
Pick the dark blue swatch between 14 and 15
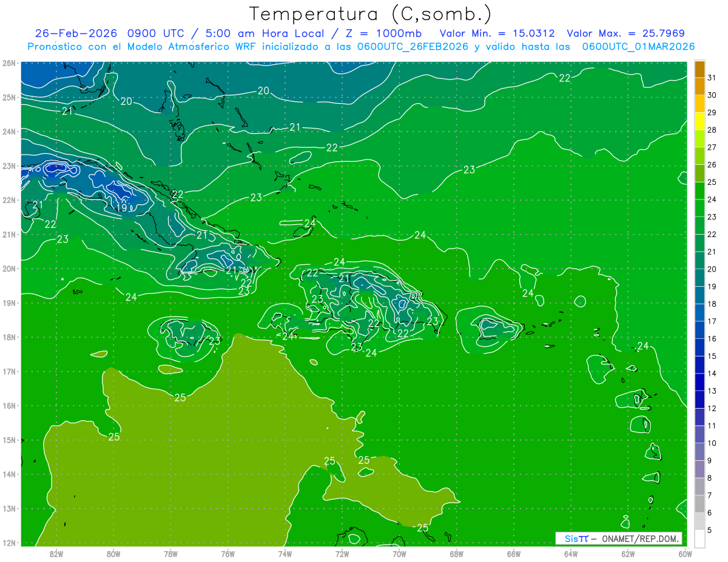[700, 364]
